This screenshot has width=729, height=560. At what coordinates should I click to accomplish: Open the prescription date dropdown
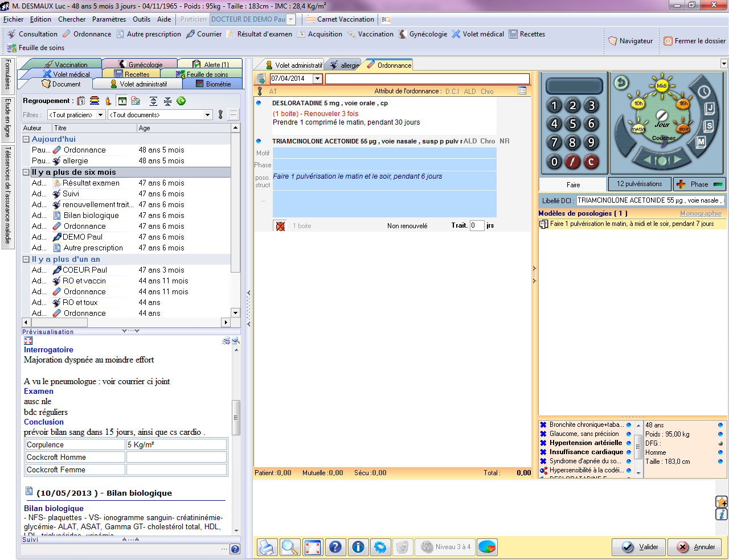coord(318,79)
